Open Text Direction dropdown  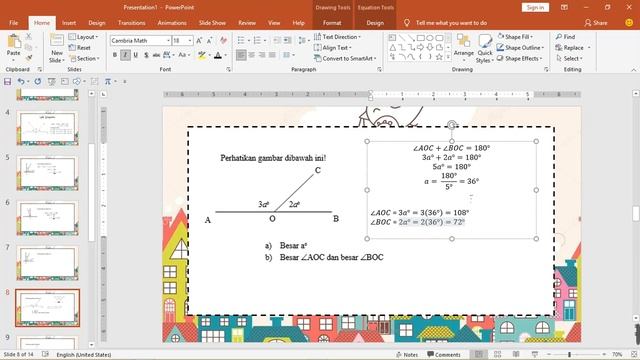(x=338, y=37)
